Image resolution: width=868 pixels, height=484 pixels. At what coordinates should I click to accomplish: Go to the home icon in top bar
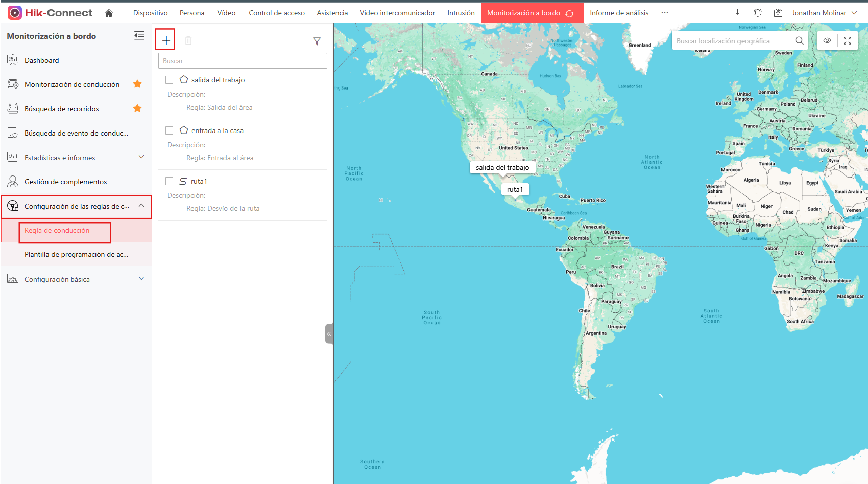click(109, 13)
